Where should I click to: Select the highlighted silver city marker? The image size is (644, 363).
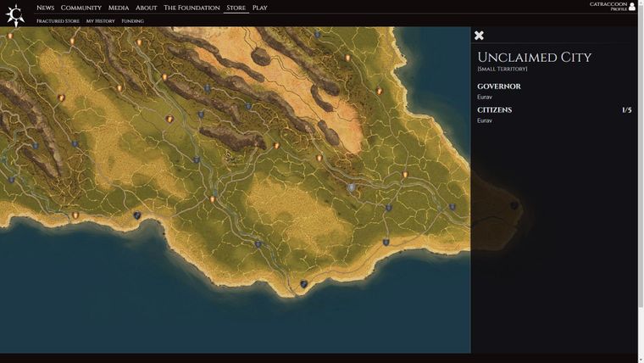pos(351,187)
